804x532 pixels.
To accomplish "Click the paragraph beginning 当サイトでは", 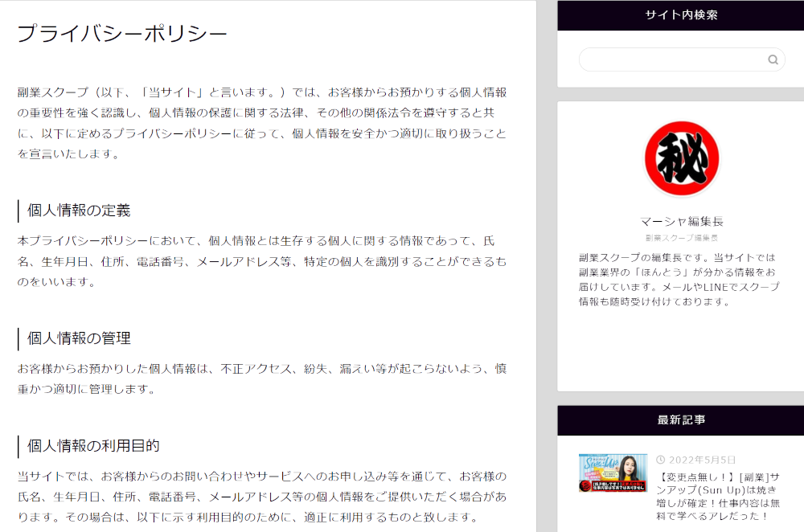I will click(262, 497).
